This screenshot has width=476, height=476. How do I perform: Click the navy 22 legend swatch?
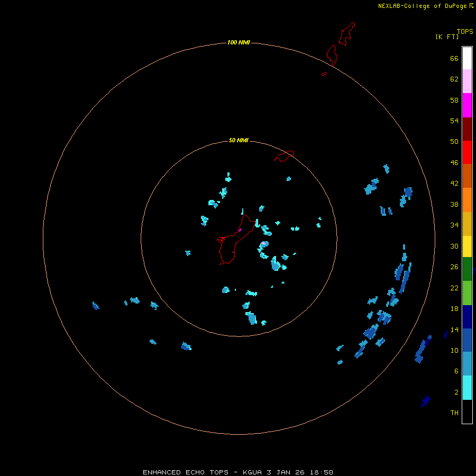pos(467,317)
